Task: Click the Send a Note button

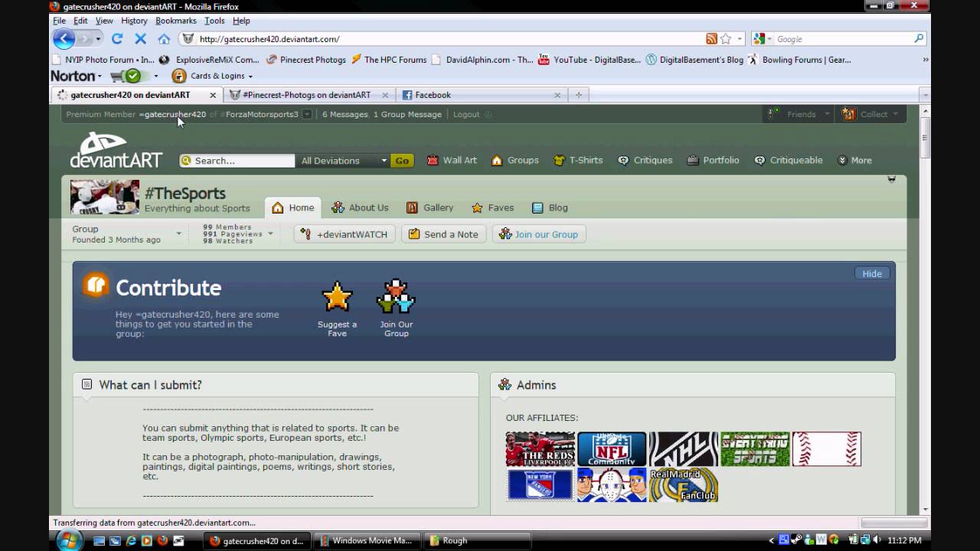Action: [x=443, y=234]
